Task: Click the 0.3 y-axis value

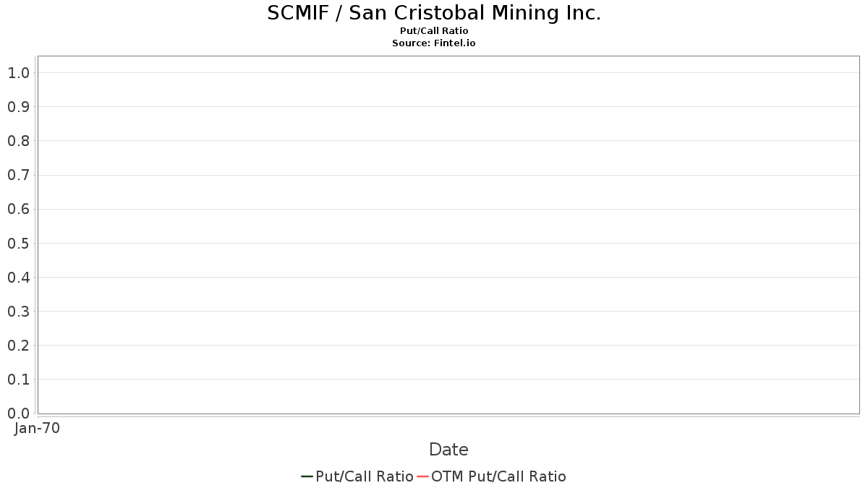Action: 18,312
